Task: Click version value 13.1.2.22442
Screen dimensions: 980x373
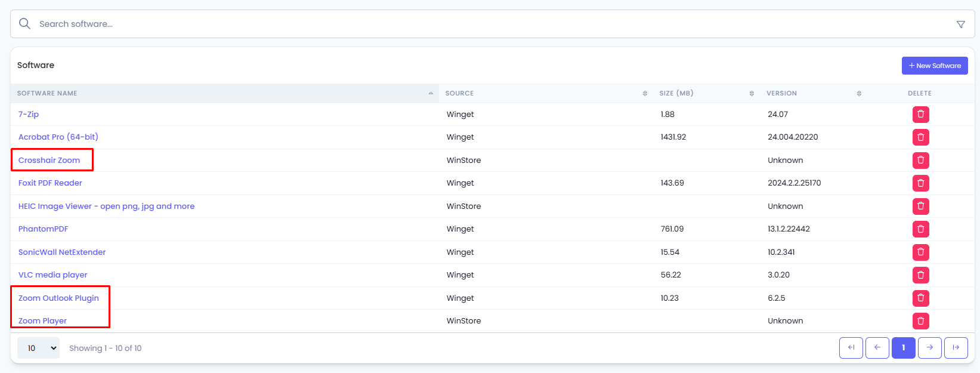Action: click(789, 229)
